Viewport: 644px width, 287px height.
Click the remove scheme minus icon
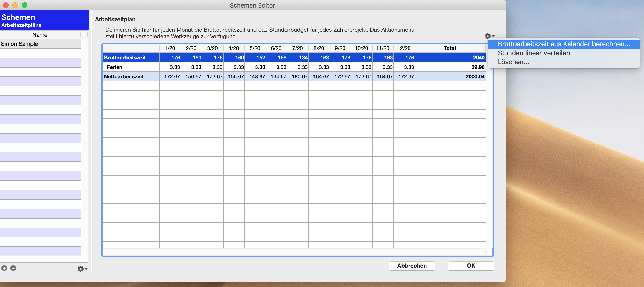(x=13, y=268)
